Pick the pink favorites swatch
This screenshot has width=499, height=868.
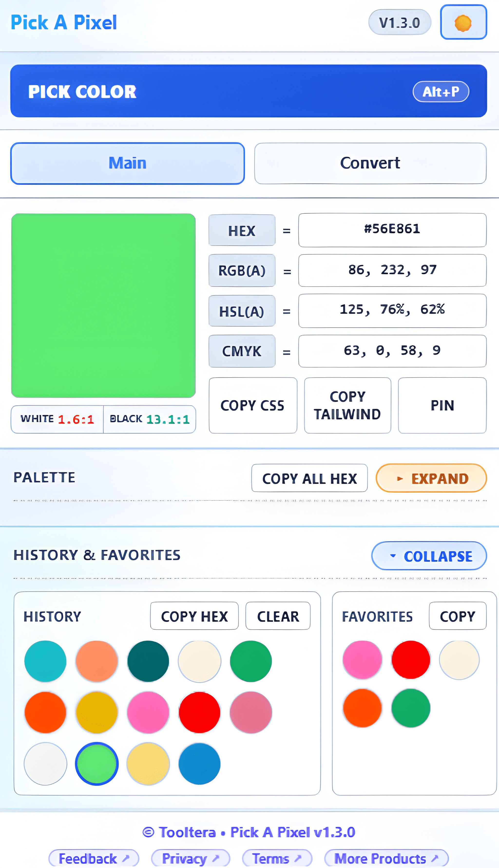pos(362,660)
